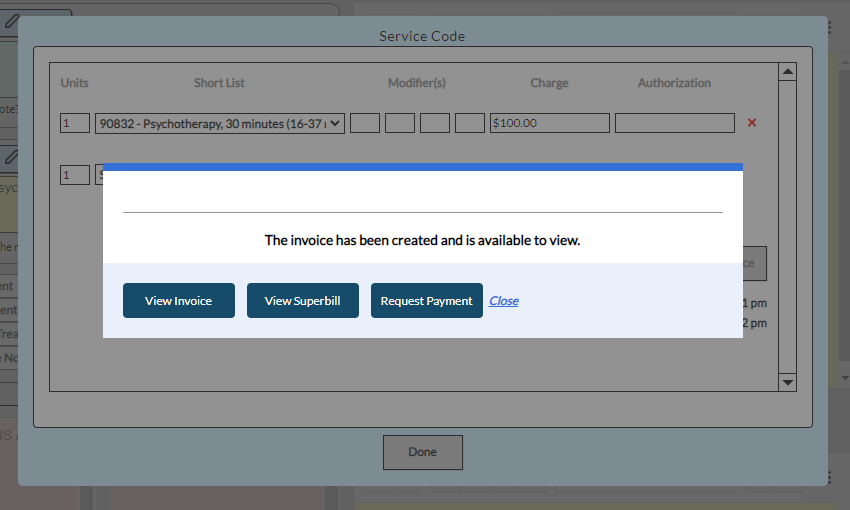The width and height of the screenshot is (850, 510).
Task: Click the View Invoice button
Action: [178, 301]
